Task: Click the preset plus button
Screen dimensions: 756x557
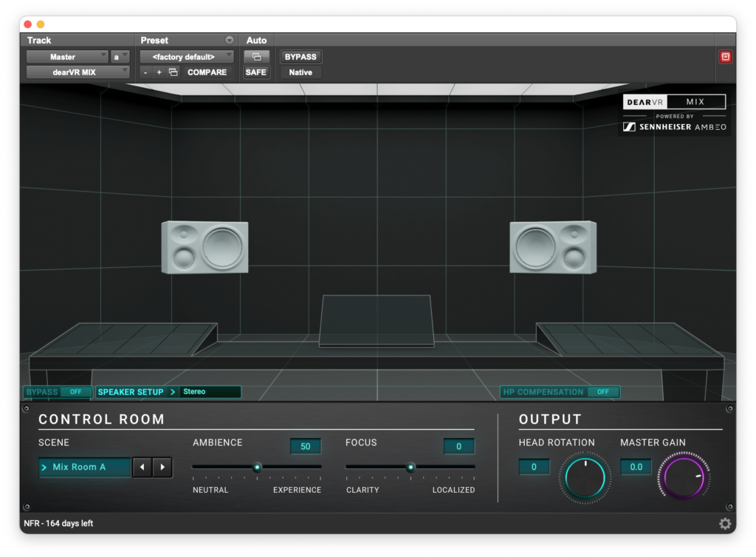Action: (159, 72)
